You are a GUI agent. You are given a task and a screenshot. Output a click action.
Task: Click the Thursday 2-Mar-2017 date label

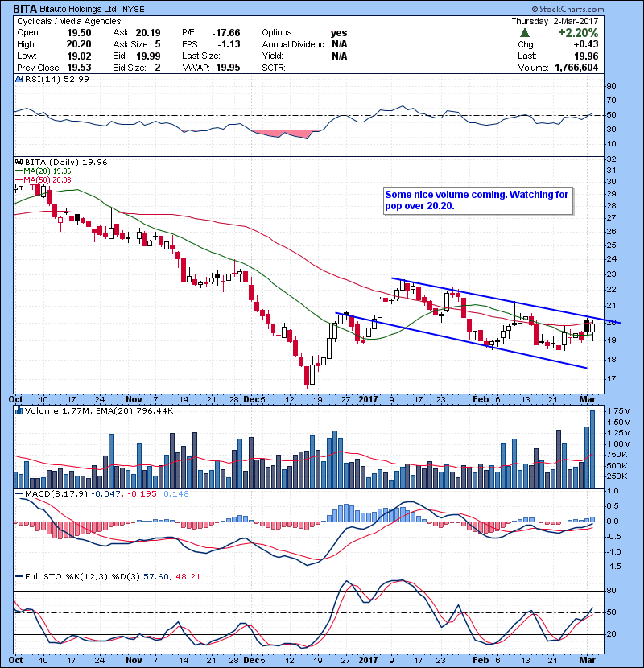[555, 21]
